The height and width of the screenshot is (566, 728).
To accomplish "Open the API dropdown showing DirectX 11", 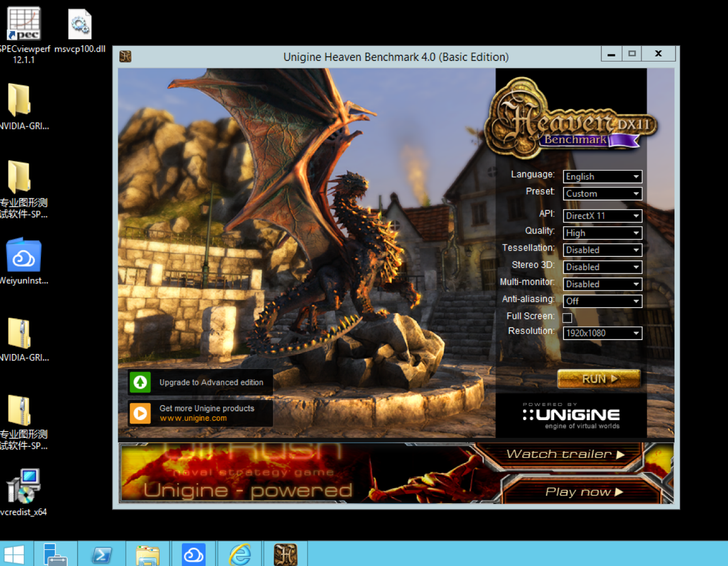I will (x=602, y=215).
